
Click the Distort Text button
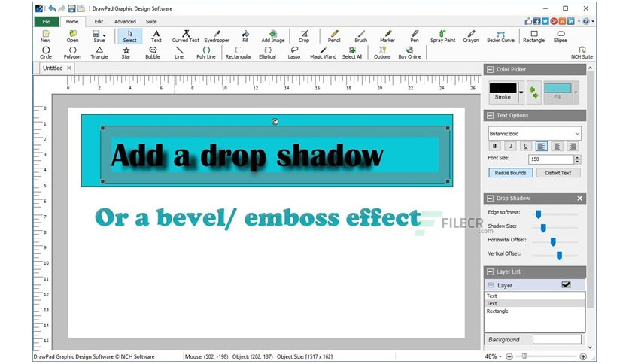point(558,173)
